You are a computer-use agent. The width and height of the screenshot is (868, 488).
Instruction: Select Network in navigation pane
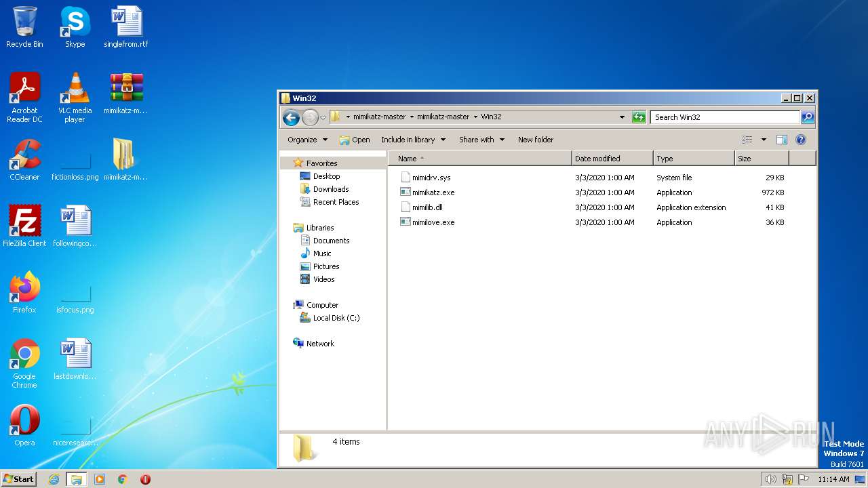point(320,344)
